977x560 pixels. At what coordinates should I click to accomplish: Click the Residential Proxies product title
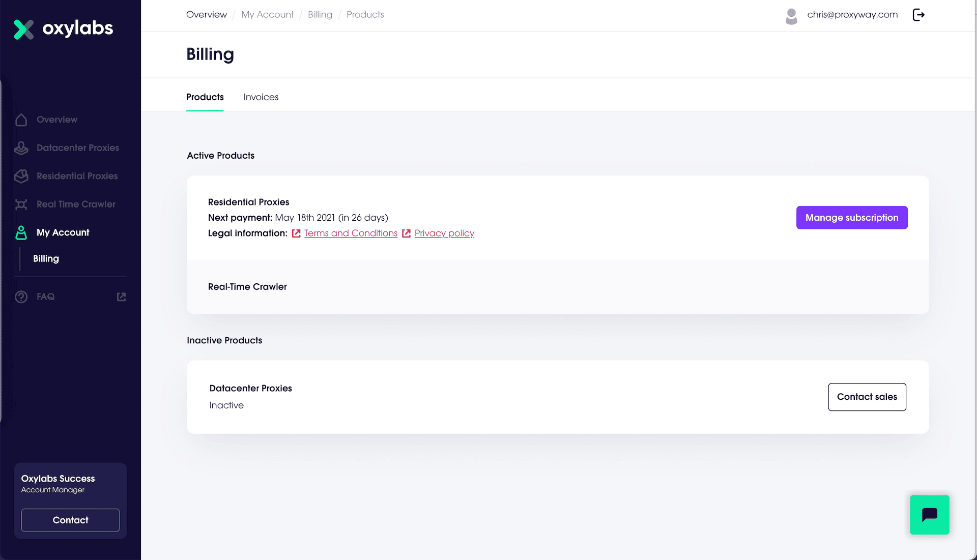[x=248, y=202]
